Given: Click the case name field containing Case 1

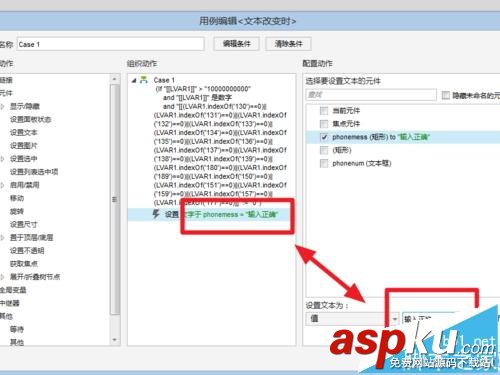Looking at the screenshot, I should click(110, 44).
